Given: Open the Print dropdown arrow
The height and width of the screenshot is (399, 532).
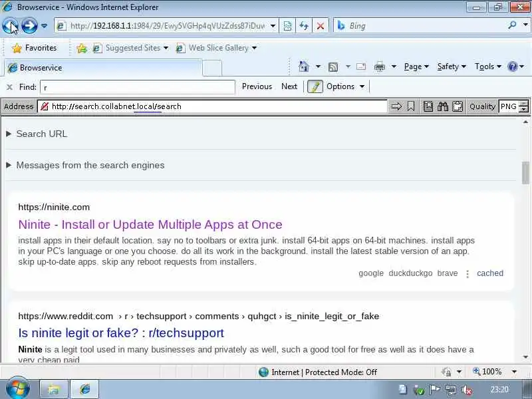Looking at the screenshot, I should (394, 66).
